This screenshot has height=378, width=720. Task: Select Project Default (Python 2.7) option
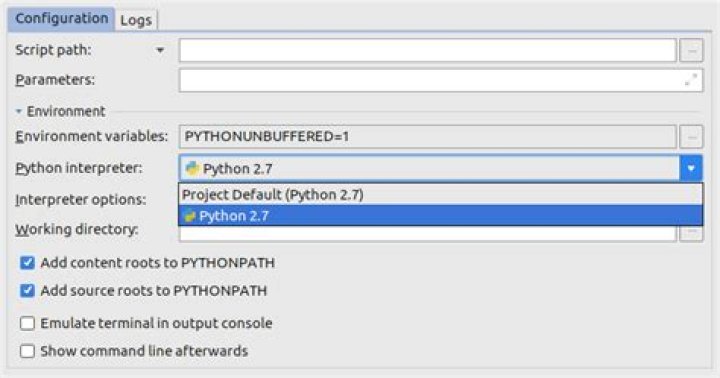(440, 194)
